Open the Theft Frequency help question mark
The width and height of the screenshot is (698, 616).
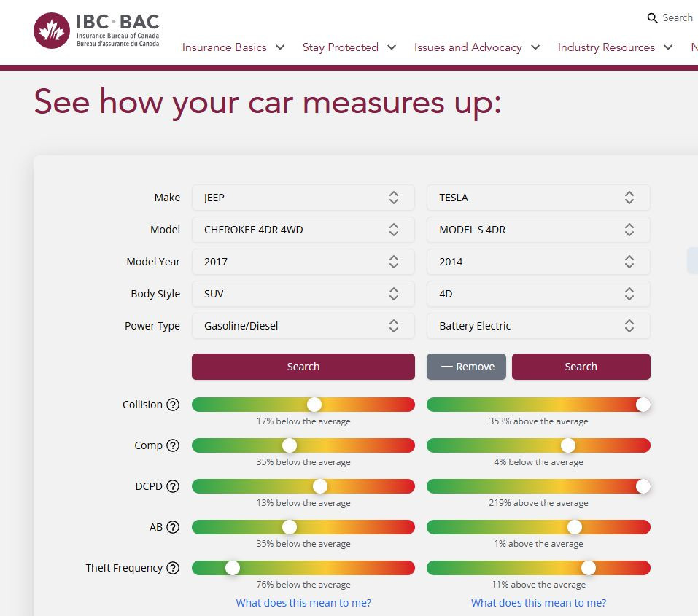coord(173,568)
